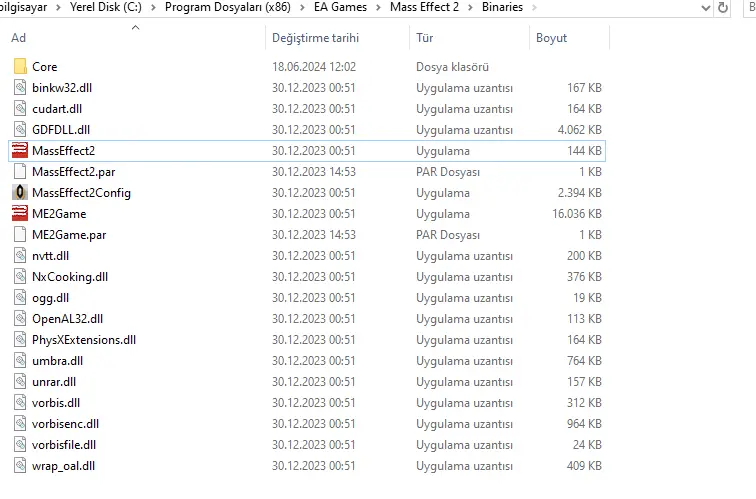Select the OpenAL32.dll file name
This screenshot has height=499, width=756.
68,319
